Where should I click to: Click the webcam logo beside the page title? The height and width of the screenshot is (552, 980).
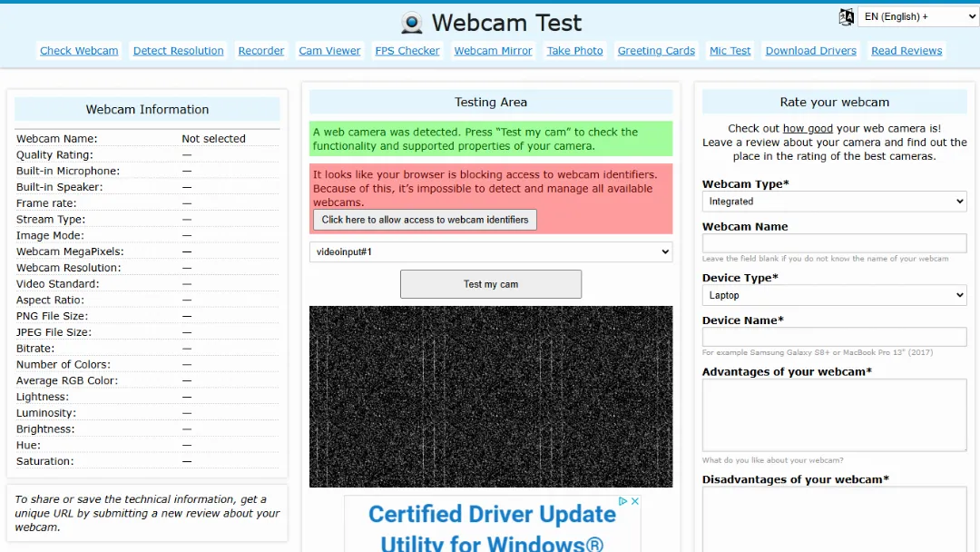click(x=412, y=22)
